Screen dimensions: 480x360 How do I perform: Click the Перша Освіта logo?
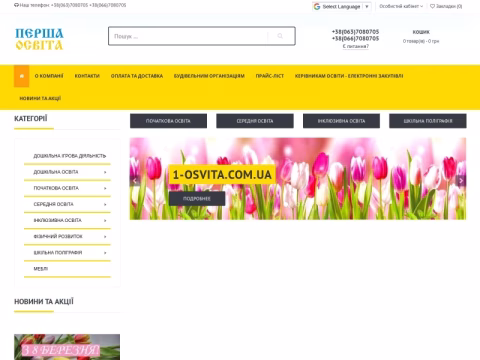tap(39, 39)
